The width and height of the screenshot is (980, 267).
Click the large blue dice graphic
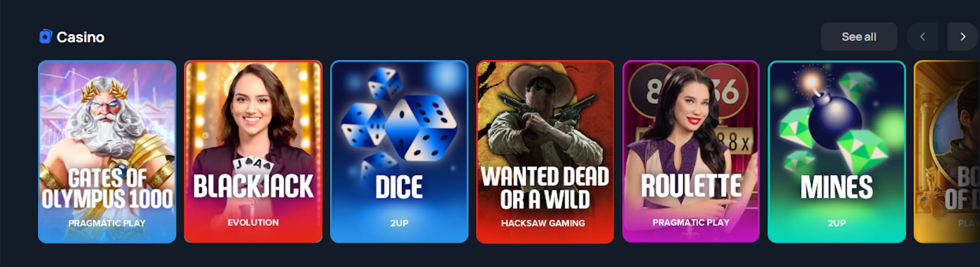420,127
